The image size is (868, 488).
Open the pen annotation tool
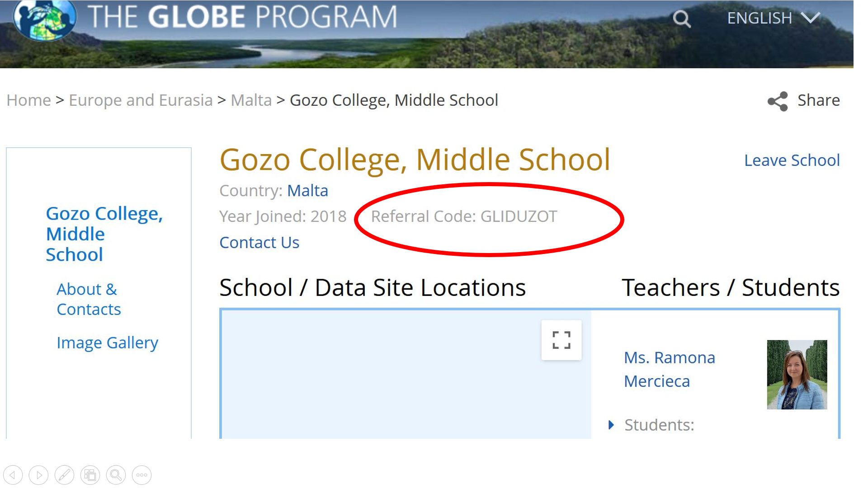tap(64, 475)
